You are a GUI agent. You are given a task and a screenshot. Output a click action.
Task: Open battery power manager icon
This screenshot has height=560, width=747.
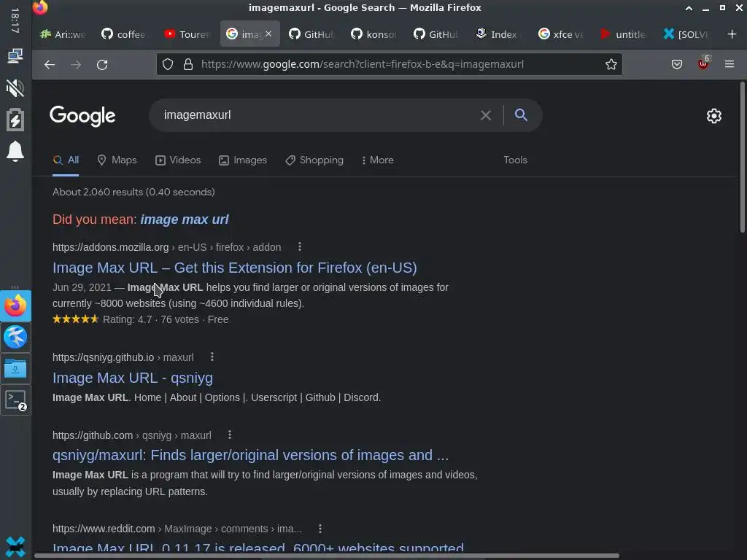tap(15, 119)
